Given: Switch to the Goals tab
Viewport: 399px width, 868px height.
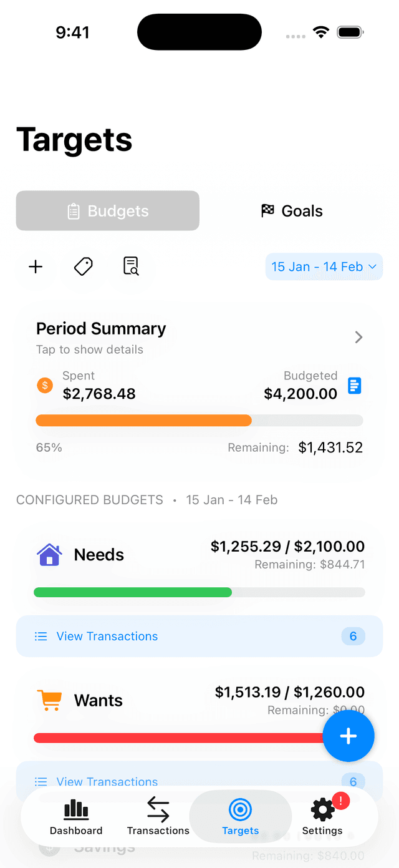Looking at the screenshot, I should click(291, 211).
